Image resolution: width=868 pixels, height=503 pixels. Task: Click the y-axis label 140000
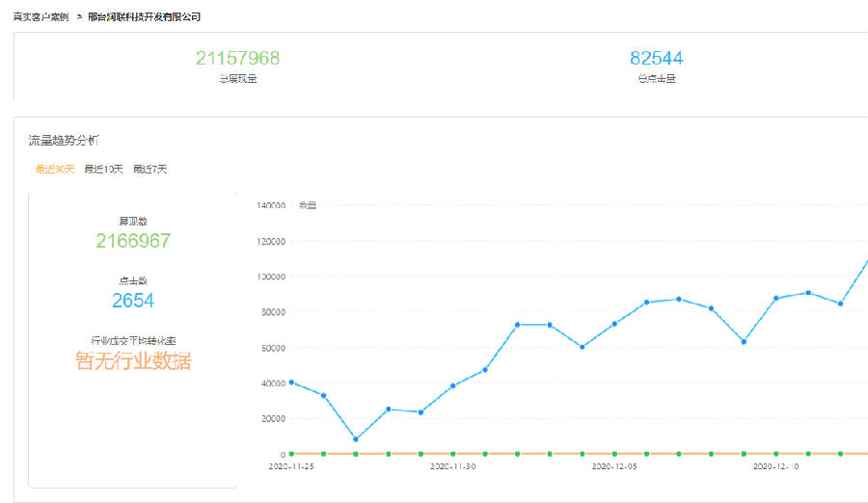[271, 205]
